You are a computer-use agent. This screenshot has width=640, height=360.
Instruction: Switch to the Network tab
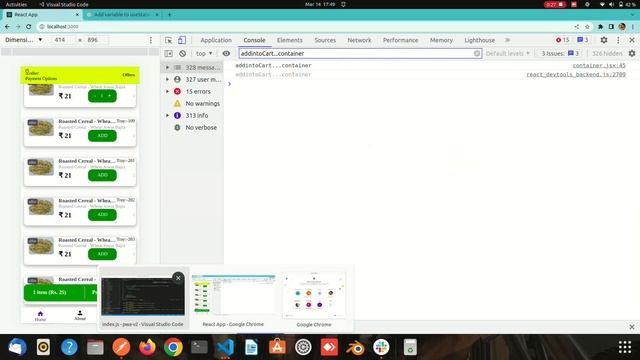tap(359, 40)
